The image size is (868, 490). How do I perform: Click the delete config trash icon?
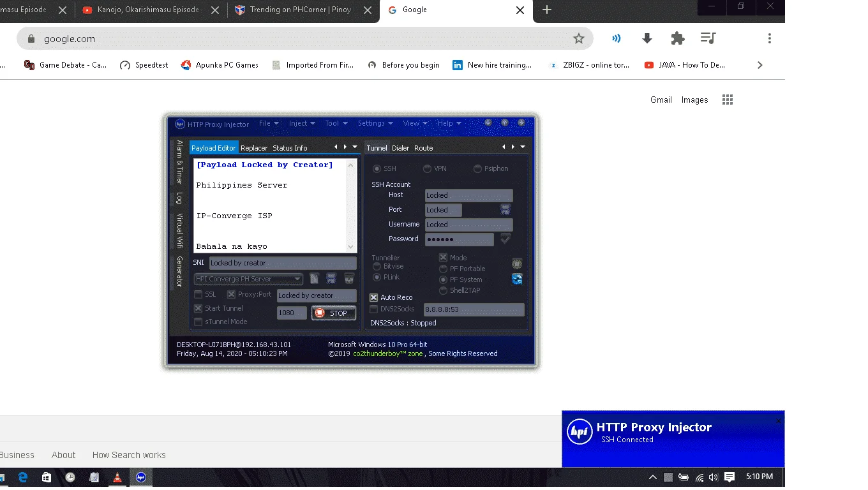[x=349, y=278]
